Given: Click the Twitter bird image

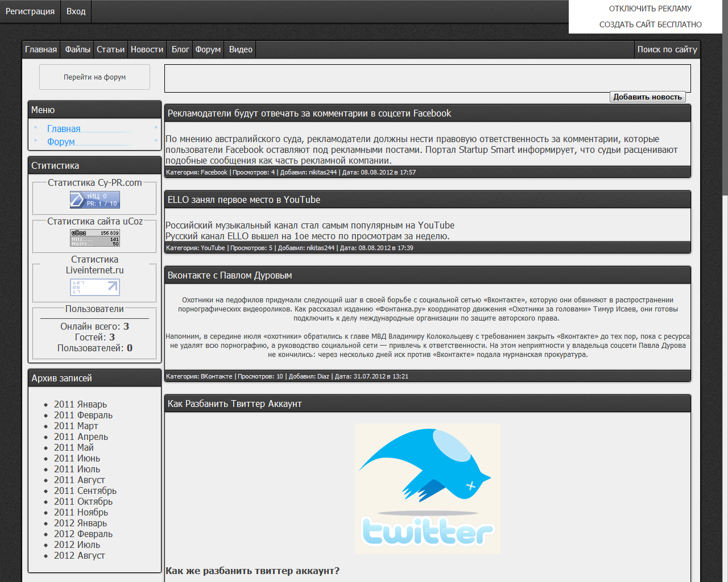Looking at the screenshot, I should coord(427,488).
